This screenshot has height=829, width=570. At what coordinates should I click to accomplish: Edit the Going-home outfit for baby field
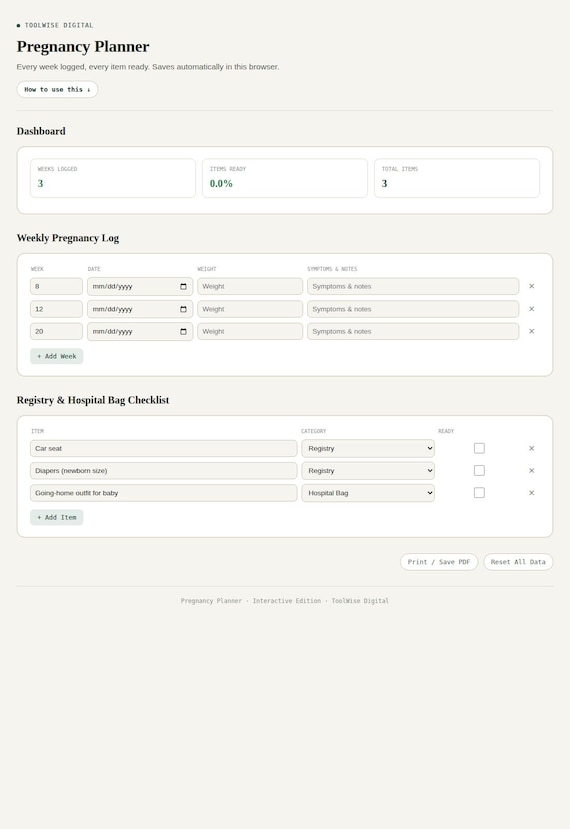coord(163,493)
